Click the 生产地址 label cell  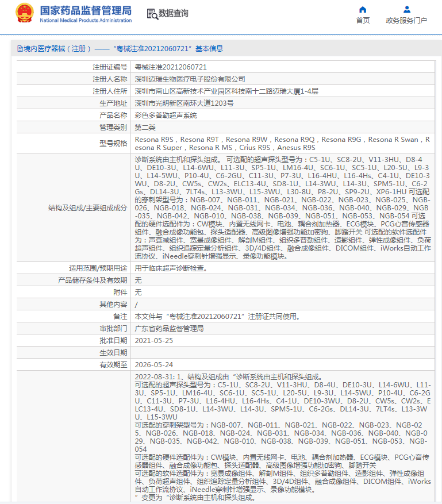pyautogui.click(x=74, y=103)
